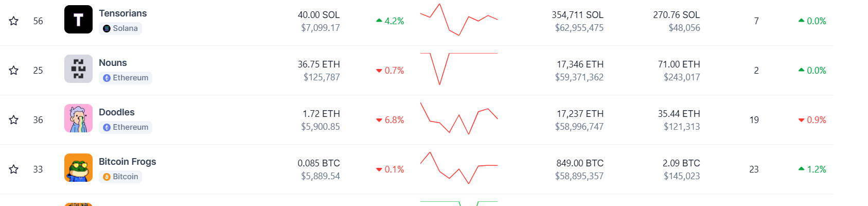
Task: Click the Nouns price sparkline chart
Action: click(x=459, y=68)
